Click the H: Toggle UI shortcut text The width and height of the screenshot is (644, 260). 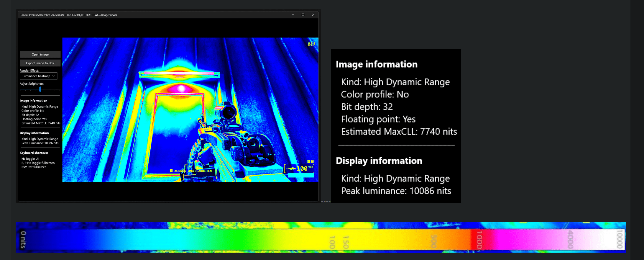click(30, 159)
